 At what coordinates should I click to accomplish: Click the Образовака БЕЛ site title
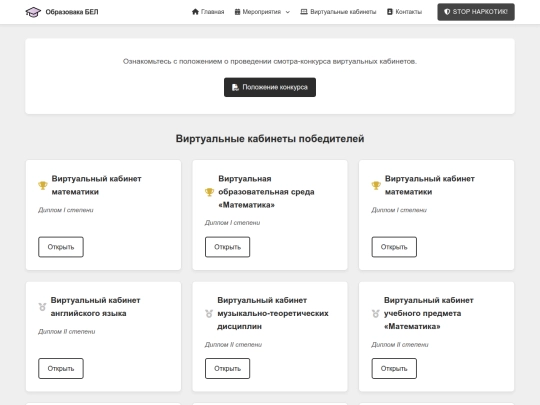coord(72,12)
